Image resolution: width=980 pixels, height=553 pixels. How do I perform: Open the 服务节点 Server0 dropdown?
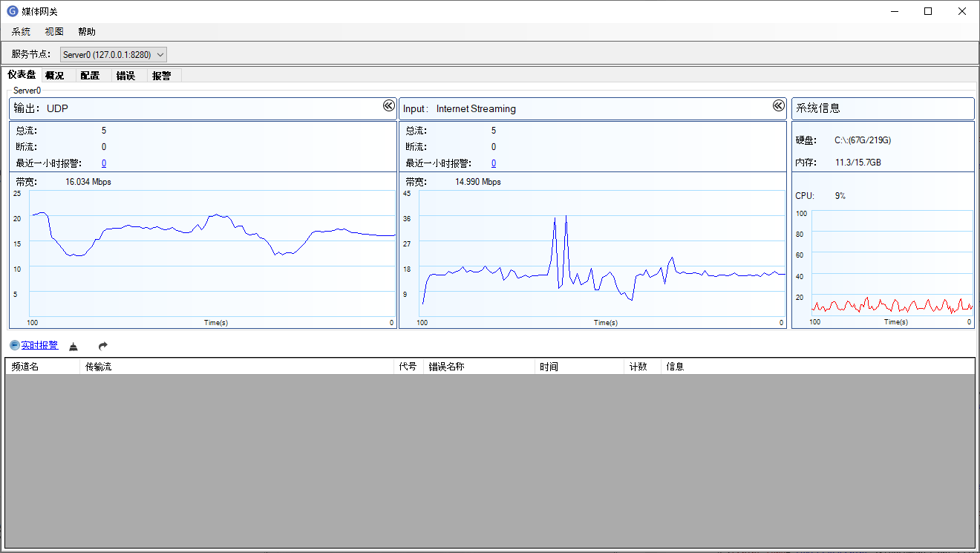point(114,54)
